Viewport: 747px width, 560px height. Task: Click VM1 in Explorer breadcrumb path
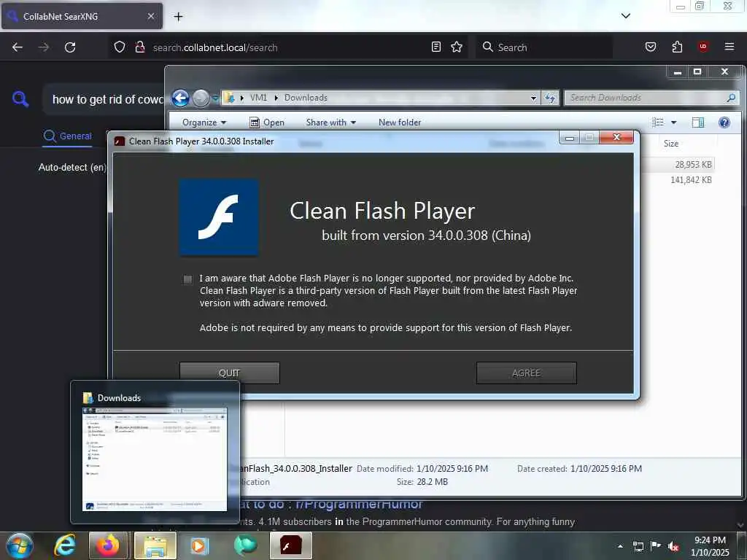coord(258,98)
